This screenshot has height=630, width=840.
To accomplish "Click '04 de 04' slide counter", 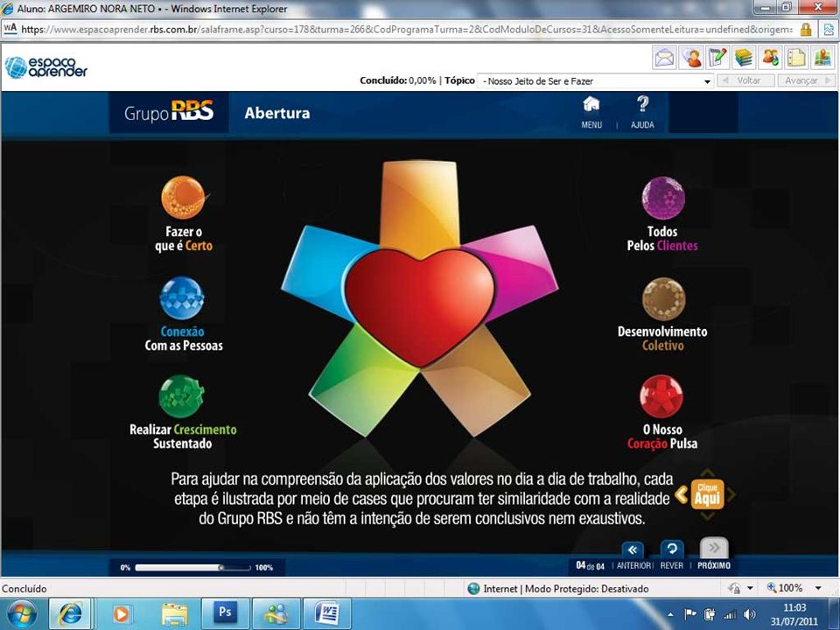I will coord(590,566).
